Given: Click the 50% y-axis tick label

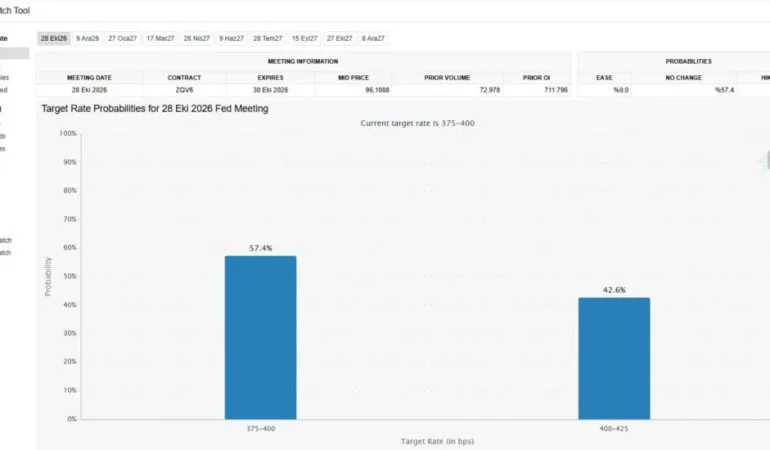Looking at the screenshot, I should [70, 276].
